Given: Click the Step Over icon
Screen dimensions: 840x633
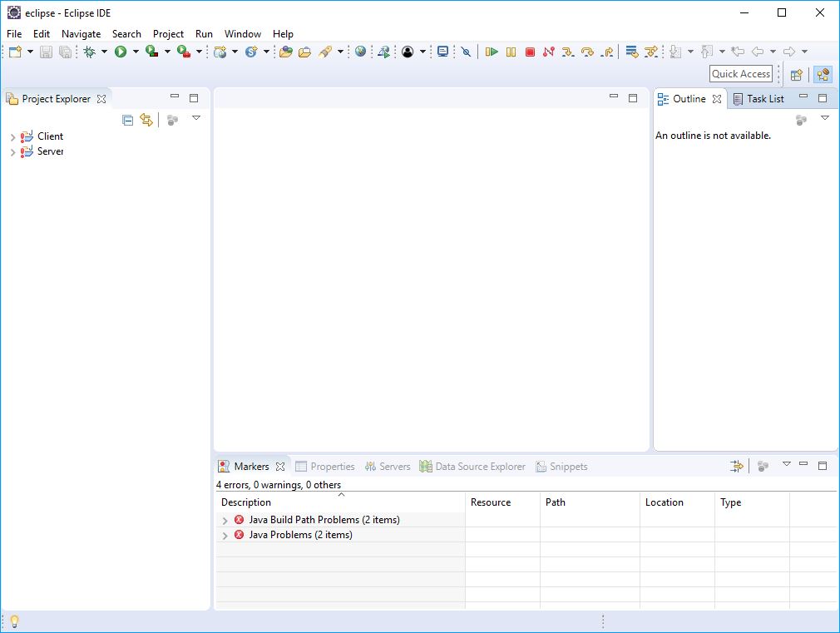Looking at the screenshot, I should pos(587,52).
